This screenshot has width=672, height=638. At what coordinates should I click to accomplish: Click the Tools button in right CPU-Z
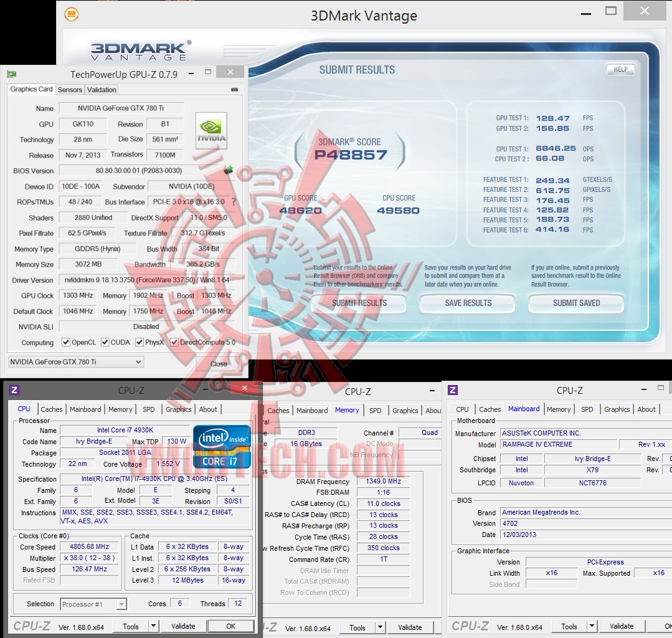pyautogui.click(x=569, y=626)
